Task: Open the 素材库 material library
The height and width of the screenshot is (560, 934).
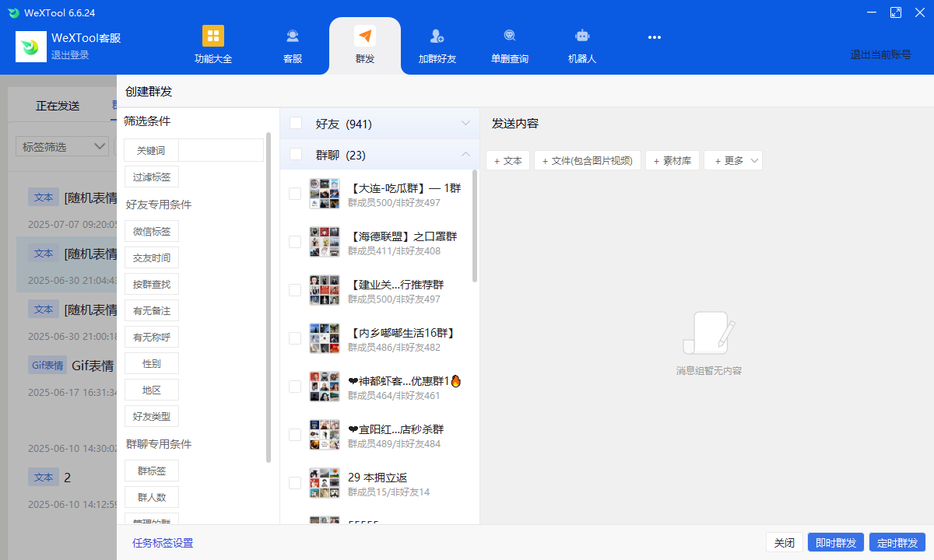Action: click(672, 160)
